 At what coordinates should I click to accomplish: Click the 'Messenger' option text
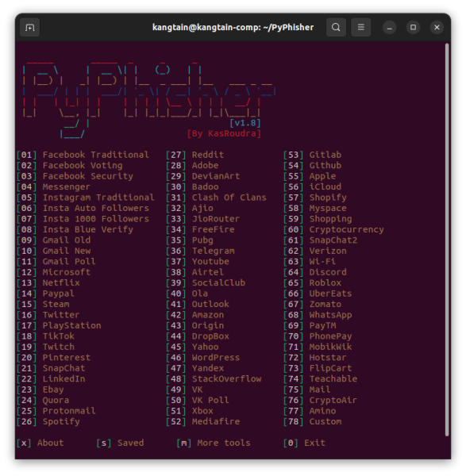66,186
